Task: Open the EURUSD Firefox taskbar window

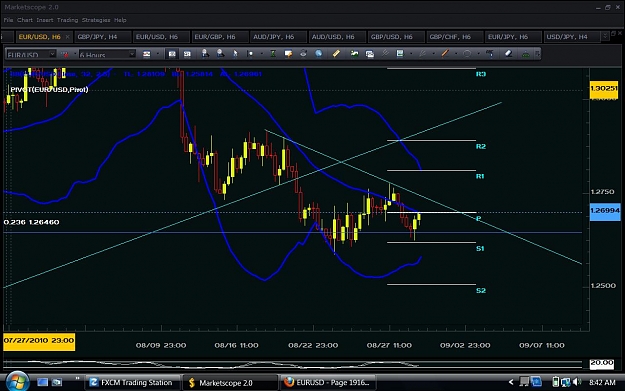Action: (x=328, y=383)
